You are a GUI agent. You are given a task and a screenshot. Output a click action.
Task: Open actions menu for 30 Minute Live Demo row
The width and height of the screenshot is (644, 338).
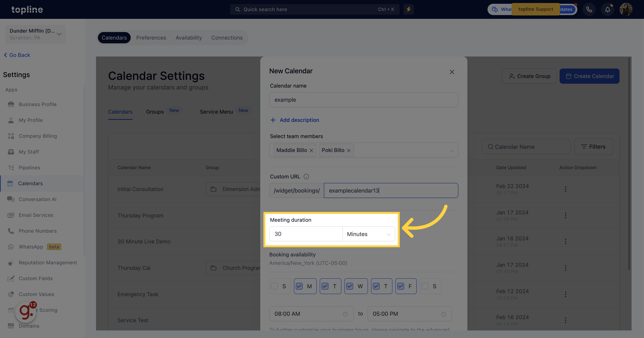(565, 241)
